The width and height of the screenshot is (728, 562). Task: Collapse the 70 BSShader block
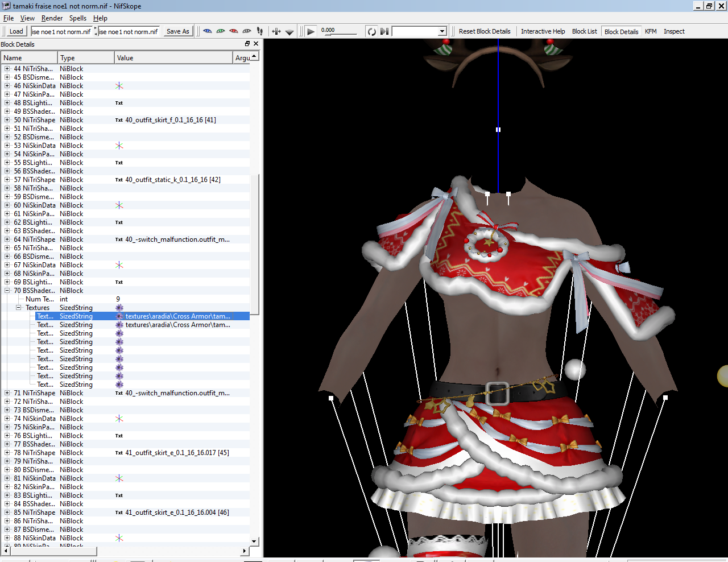tap(7, 291)
